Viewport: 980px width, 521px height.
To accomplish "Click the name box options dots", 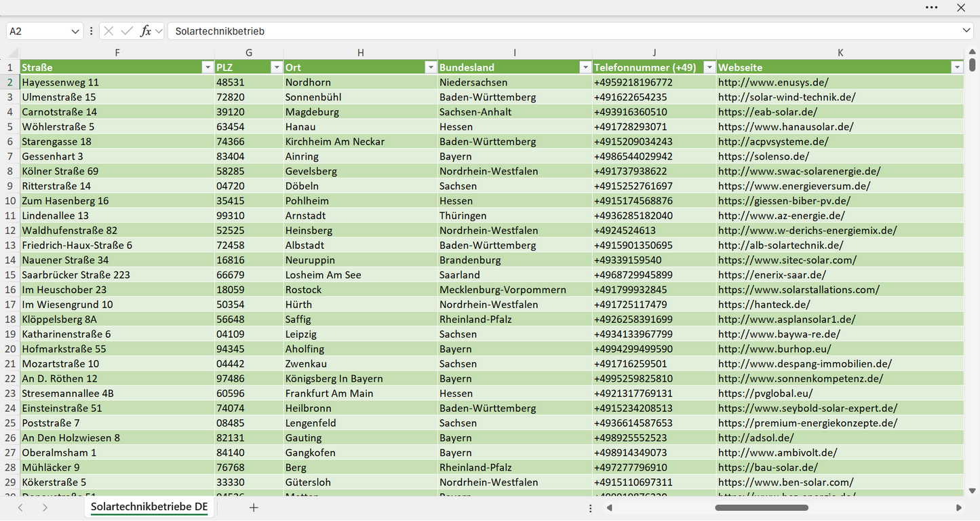I will coord(91,31).
